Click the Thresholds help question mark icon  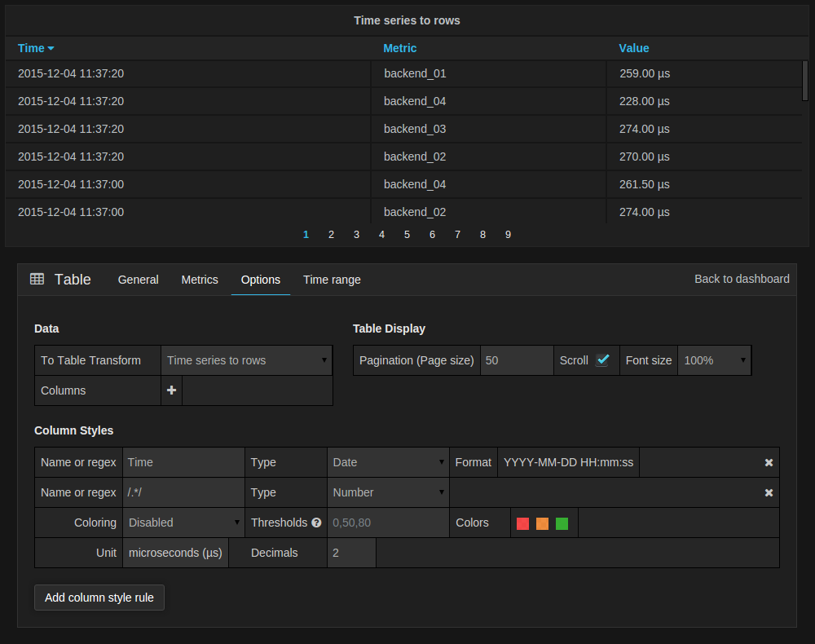pyautogui.click(x=316, y=523)
